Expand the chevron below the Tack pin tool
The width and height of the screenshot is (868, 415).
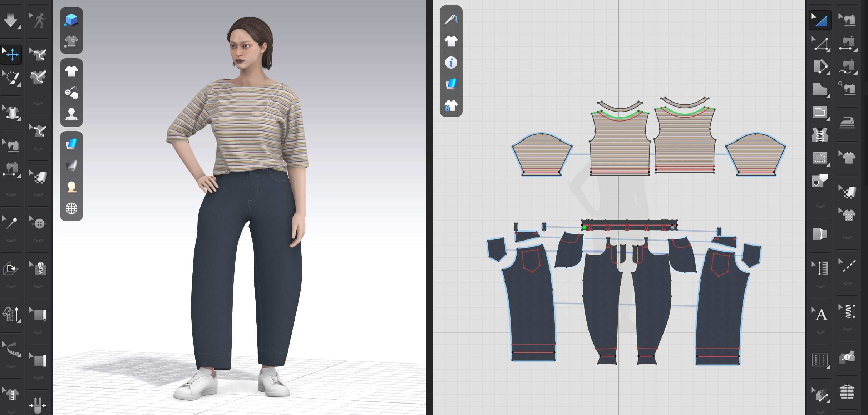coord(11,241)
